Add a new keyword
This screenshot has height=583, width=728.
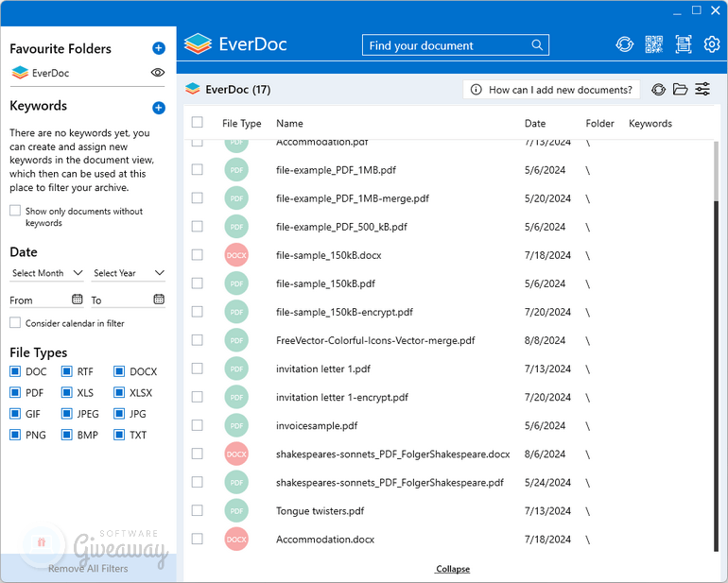coord(159,108)
